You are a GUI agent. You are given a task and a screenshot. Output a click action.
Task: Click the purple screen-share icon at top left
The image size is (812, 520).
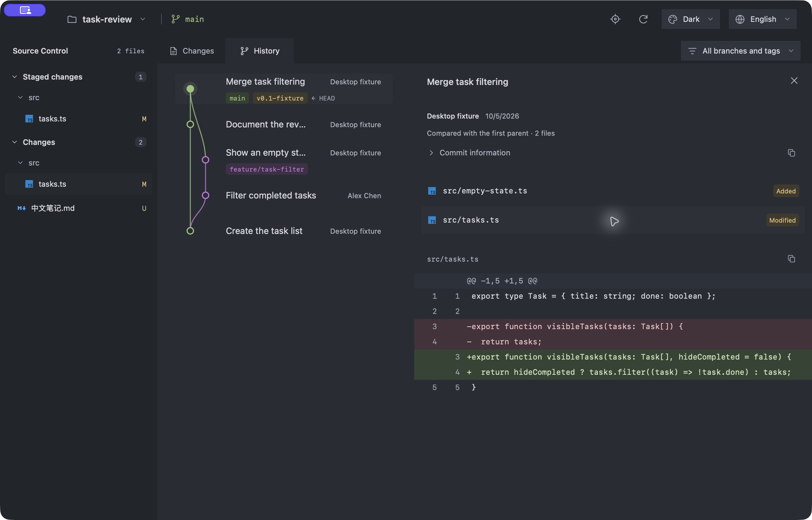[x=25, y=10]
